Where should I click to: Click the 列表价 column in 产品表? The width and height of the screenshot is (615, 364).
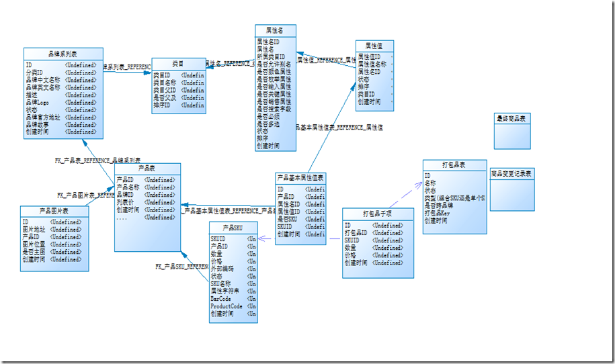pos(125,202)
